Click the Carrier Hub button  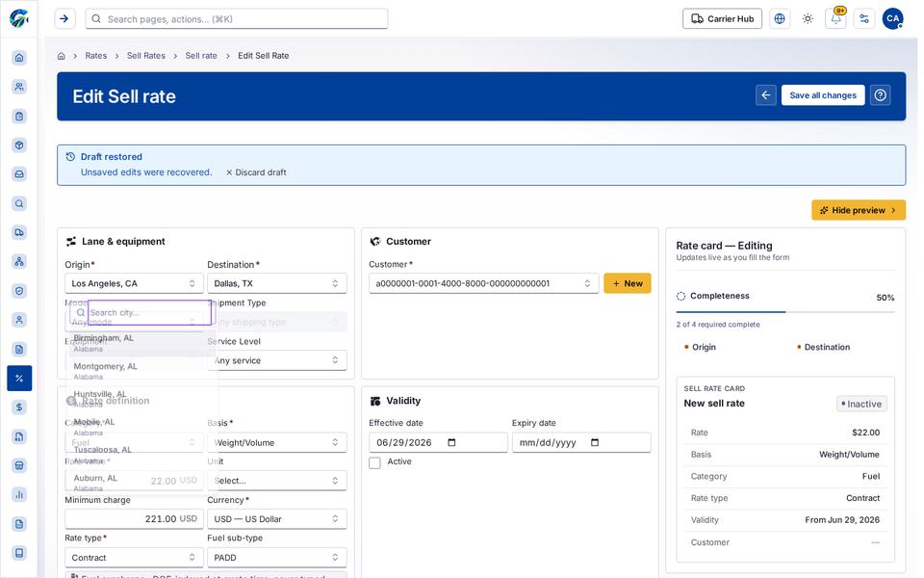[722, 19]
